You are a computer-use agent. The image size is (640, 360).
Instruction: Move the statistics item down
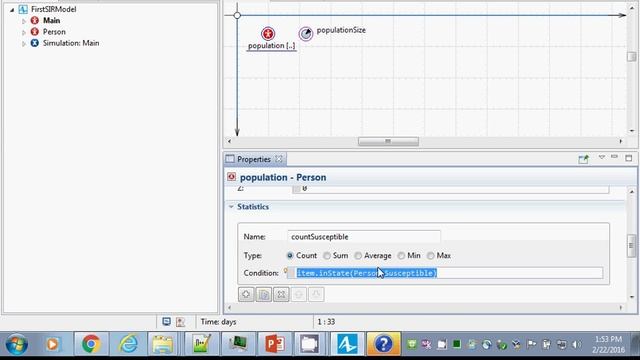coord(316,294)
